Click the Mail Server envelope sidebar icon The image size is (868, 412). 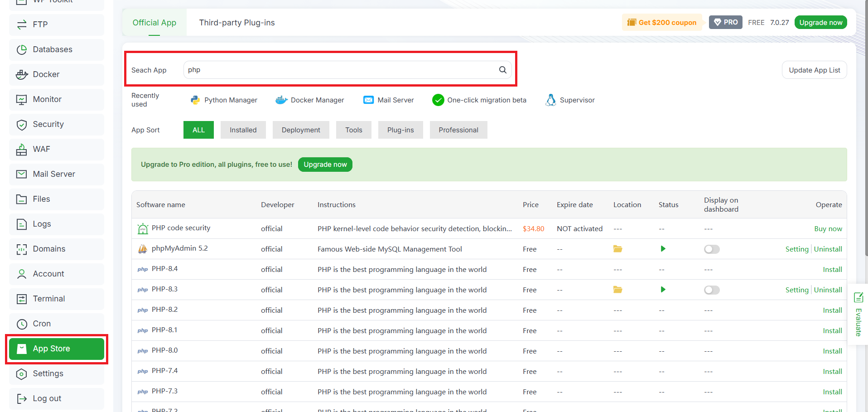(22, 174)
